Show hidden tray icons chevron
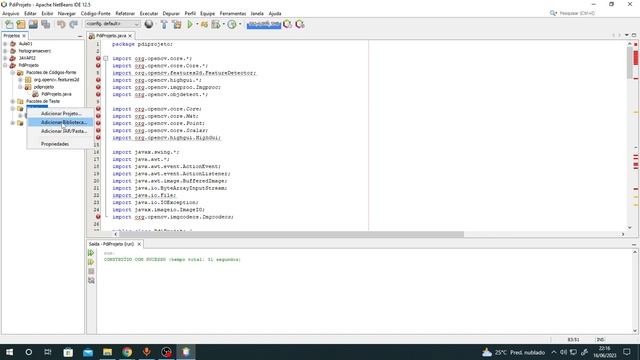This screenshot has width=640, height=360. [x=554, y=352]
